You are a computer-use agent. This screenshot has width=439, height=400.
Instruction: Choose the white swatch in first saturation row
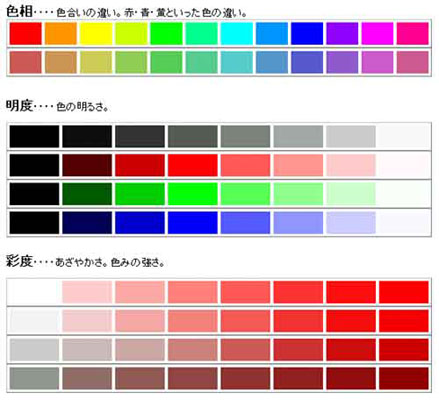pos(34,292)
